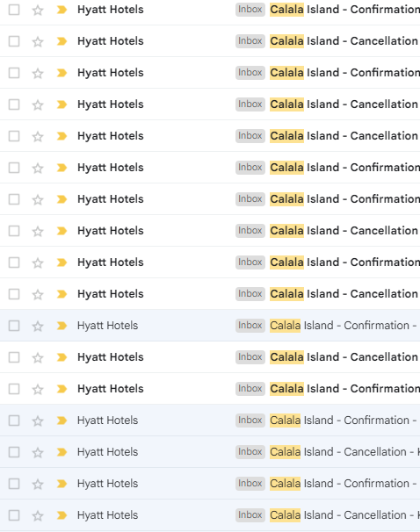Star the fourth email in the list
The width and height of the screenshot is (420, 532).
point(38,104)
